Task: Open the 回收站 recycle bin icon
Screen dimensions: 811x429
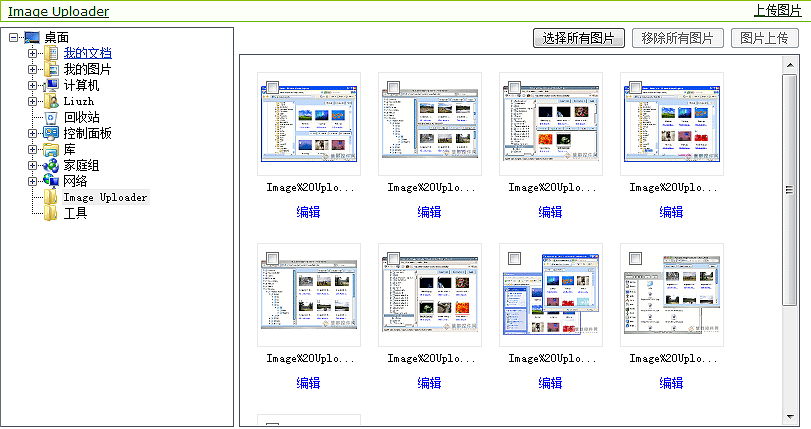Action: click(51, 118)
